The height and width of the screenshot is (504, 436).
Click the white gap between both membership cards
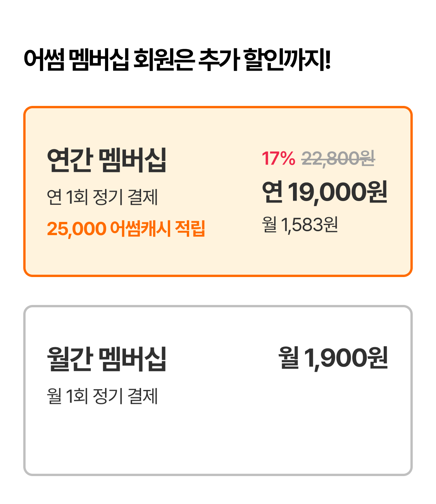point(218,291)
